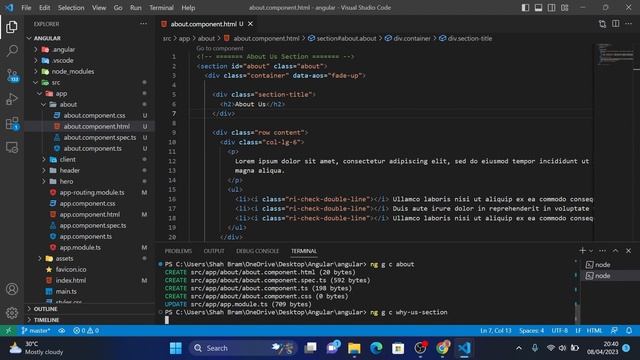
Task: Open about.component.css in explorer
Action: 94,116
